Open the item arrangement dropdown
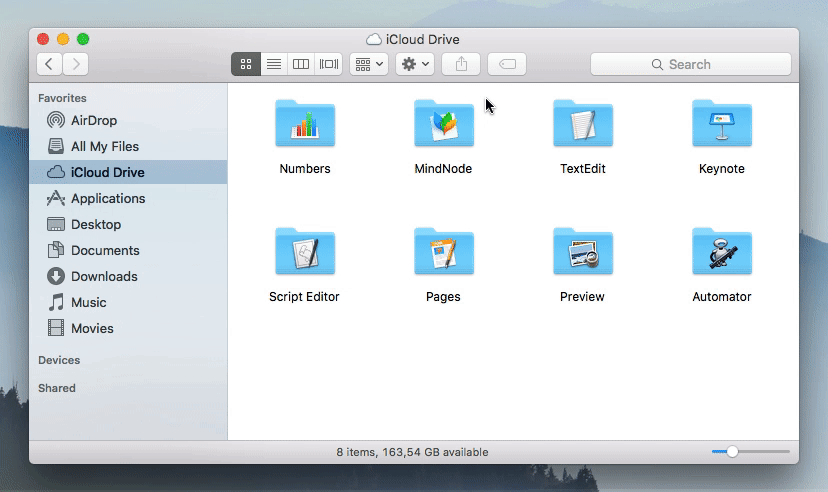Image resolution: width=828 pixels, height=492 pixels. (369, 64)
